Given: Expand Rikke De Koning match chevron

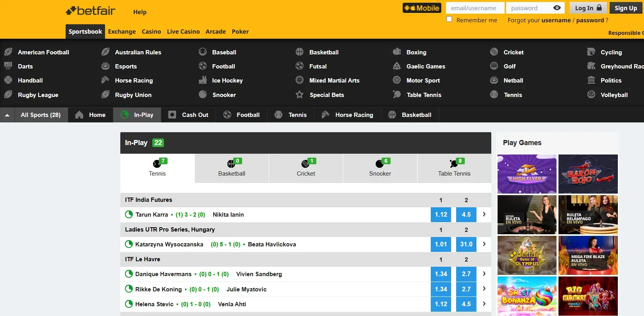Looking at the screenshot, I should click(x=484, y=289).
